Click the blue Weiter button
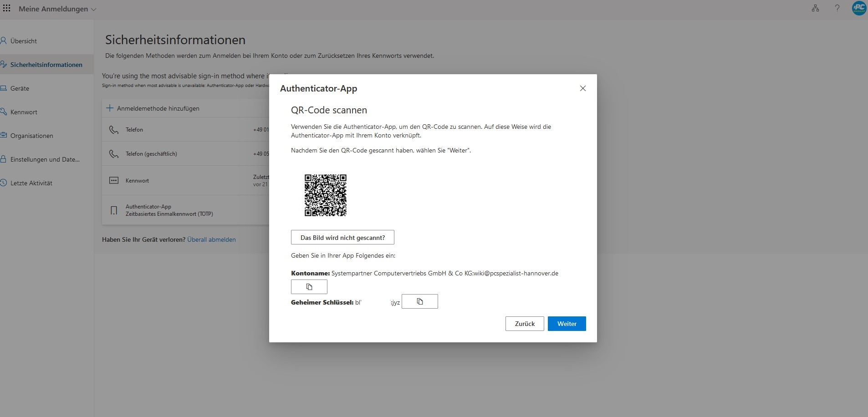The width and height of the screenshot is (868, 417). (x=567, y=324)
